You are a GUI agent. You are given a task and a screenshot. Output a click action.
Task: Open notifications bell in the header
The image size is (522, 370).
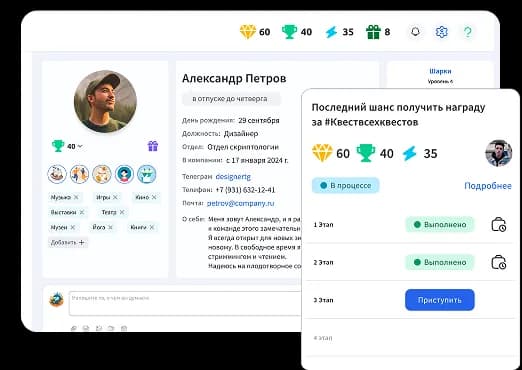[x=415, y=32]
